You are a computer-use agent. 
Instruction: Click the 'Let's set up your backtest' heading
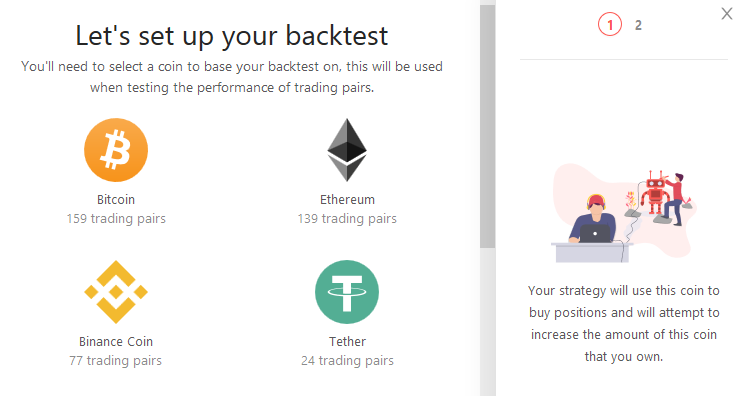[x=232, y=36]
